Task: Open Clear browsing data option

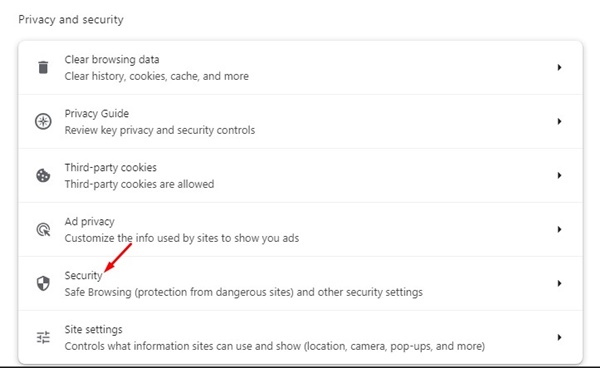Action: (x=300, y=68)
